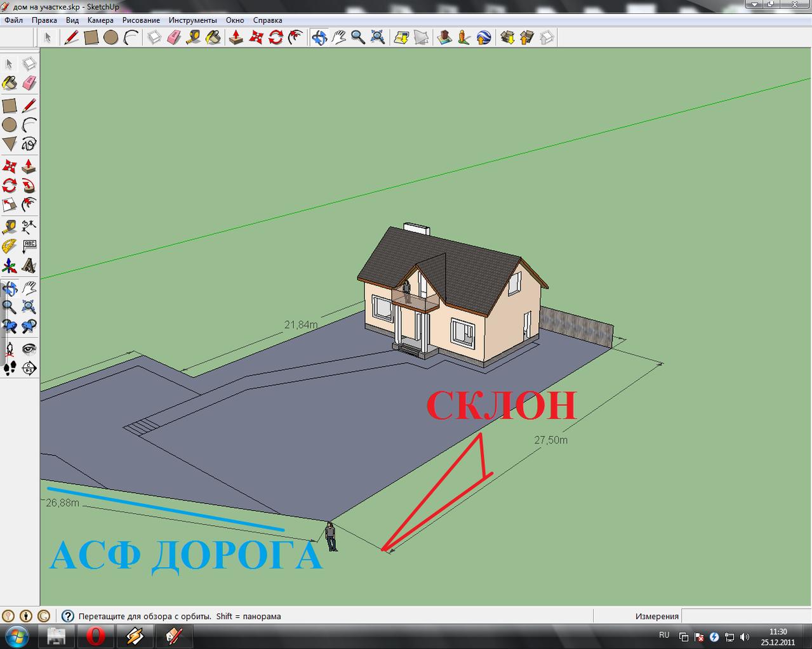The width and height of the screenshot is (812, 649).
Task: Choose the Tape Measure tool in top toolbar
Action: [x=194, y=37]
